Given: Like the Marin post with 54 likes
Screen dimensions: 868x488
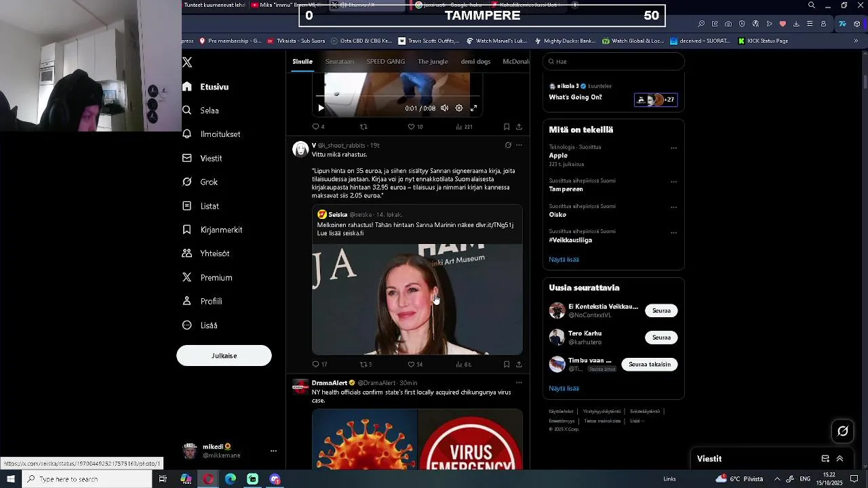Looking at the screenshot, I should [415, 365].
